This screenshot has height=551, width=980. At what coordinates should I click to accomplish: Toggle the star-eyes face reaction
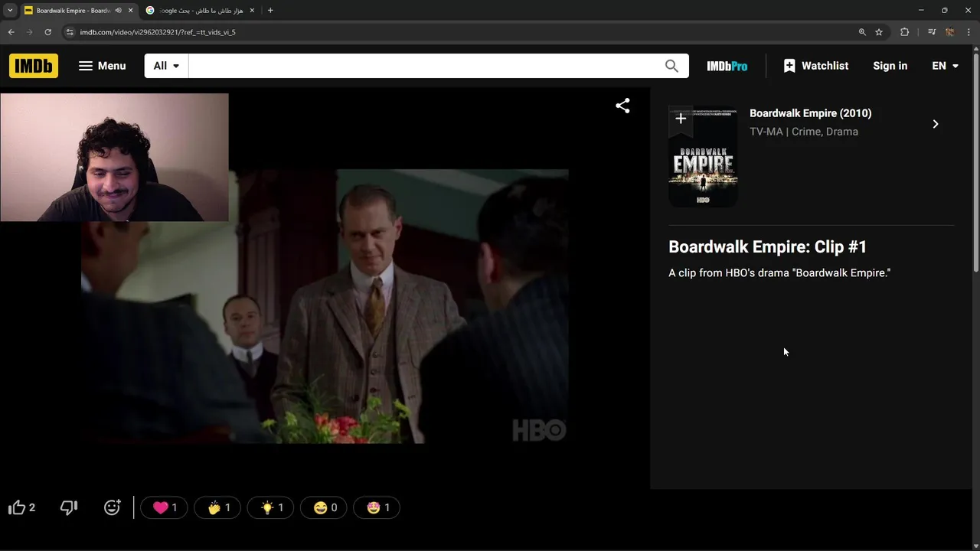(x=377, y=507)
